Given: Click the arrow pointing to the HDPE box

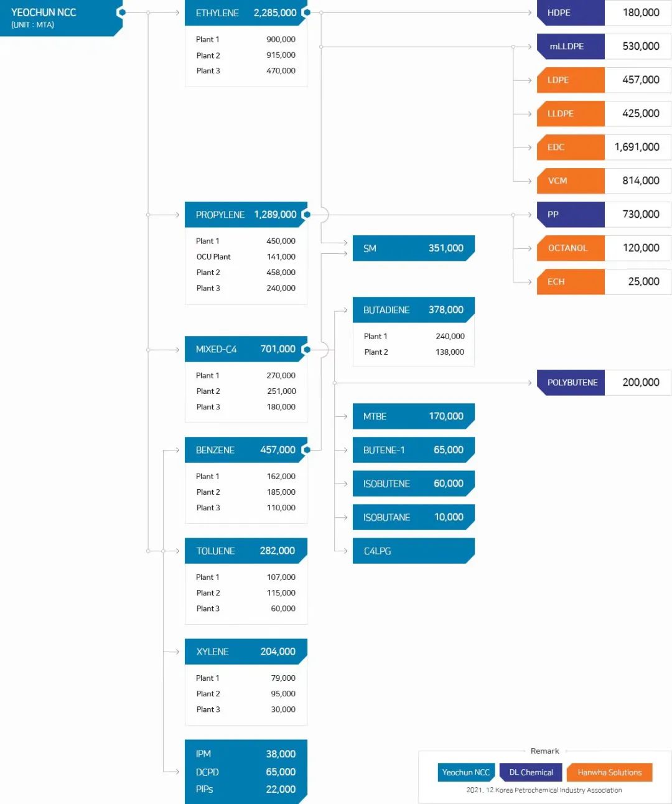Looking at the screenshot, I should click(529, 12).
